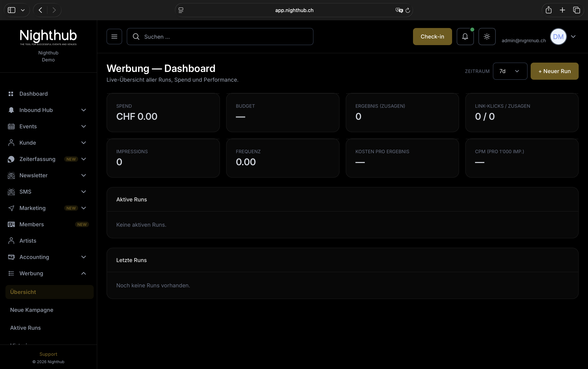Screen dimensions: 588x369
Task: Expand the Marketing chevron
Action: point(83,208)
